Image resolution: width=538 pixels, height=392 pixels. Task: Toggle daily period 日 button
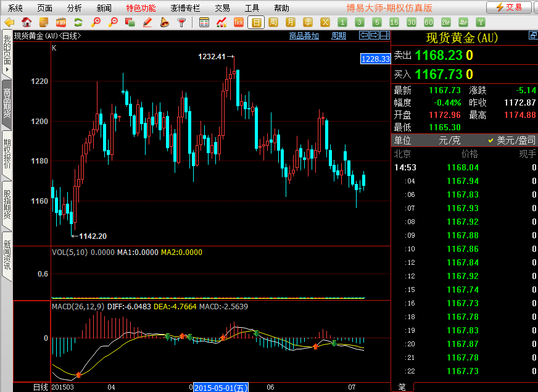(256, 22)
